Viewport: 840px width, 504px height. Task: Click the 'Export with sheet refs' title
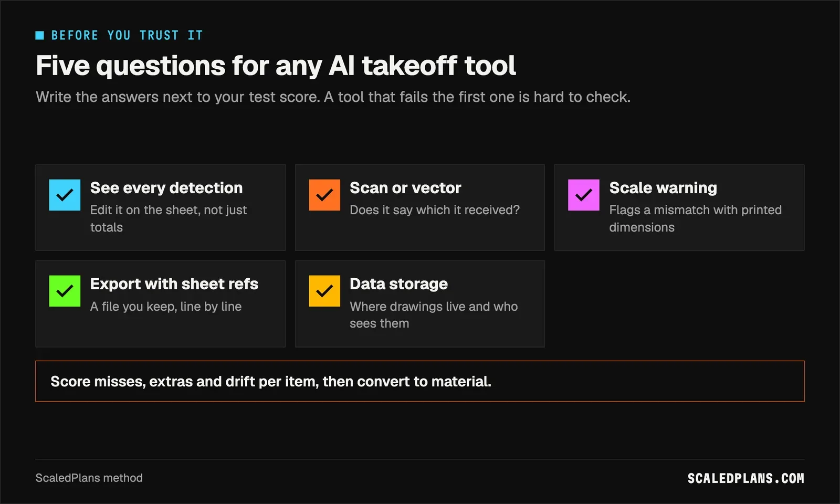(174, 284)
